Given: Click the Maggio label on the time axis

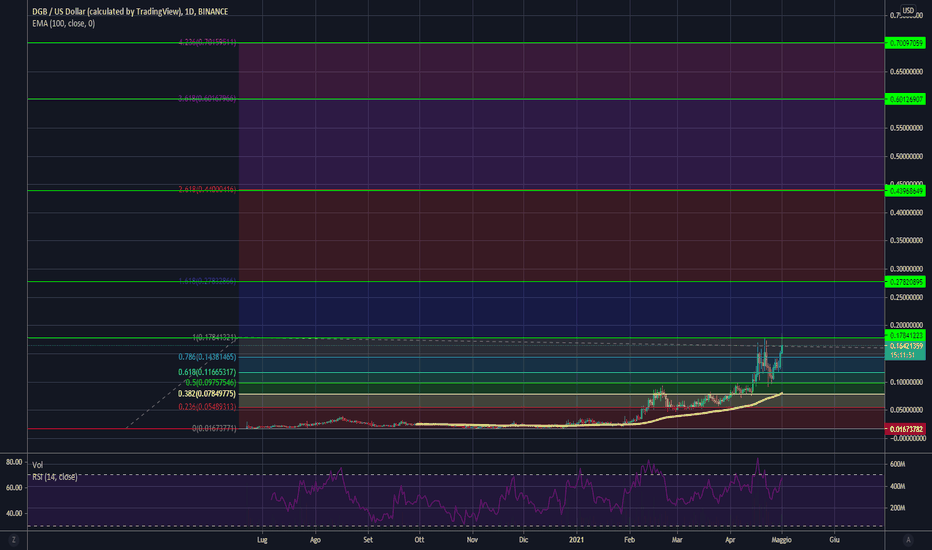Looking at the screenshot, I should click(782, 540).
